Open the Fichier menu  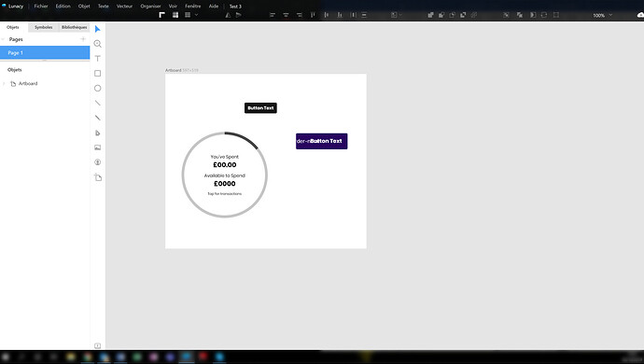point(41,7)
